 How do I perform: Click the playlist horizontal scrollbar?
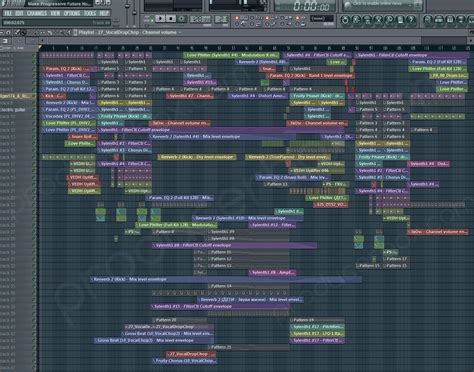point(233,41)
